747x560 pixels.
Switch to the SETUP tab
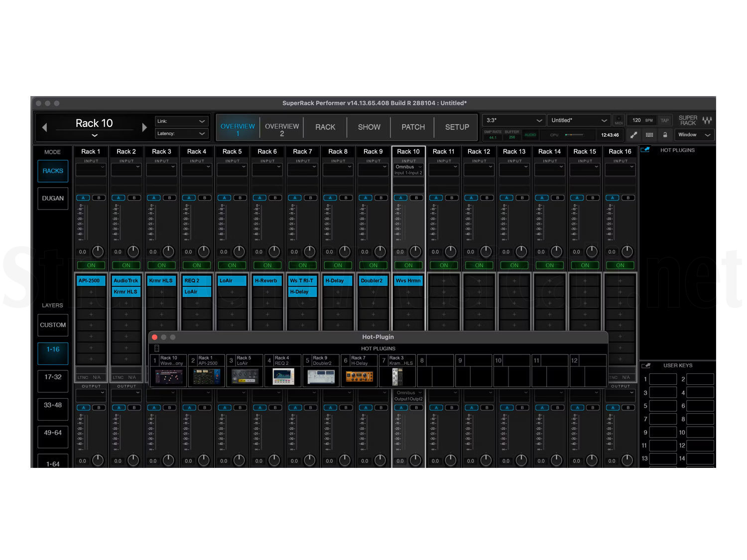tap(456, 127)
